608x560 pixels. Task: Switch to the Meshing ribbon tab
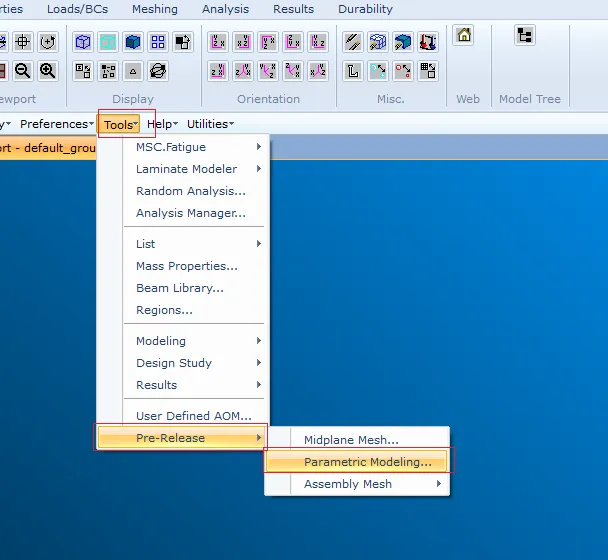[155, 9]
